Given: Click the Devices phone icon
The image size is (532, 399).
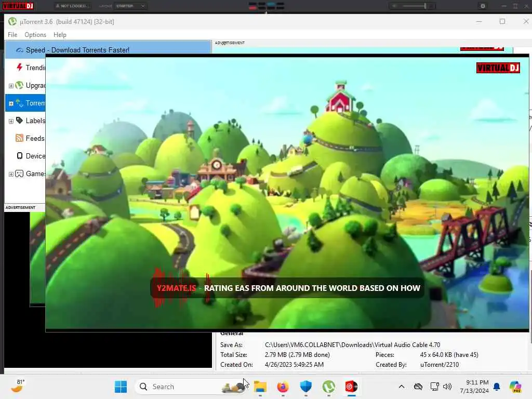Looking at the screenshot, I should [x=20, y=156].
